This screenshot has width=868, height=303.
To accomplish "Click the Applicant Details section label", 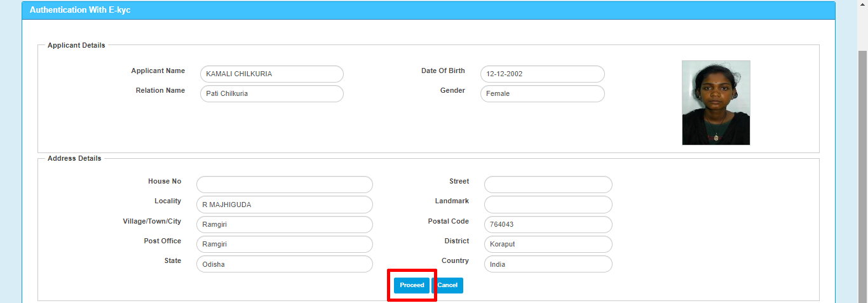I will [x=76, y=45].
